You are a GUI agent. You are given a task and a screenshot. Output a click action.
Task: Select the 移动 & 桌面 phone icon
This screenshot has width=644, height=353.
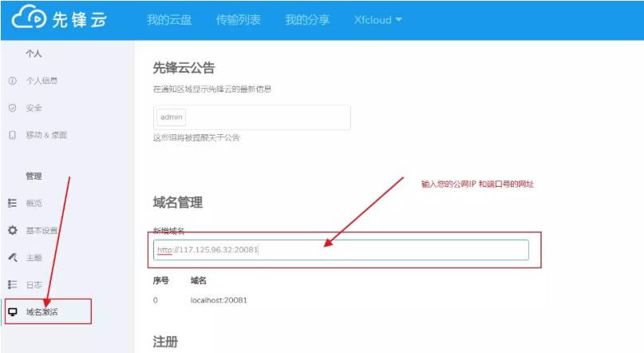point(12,135)
